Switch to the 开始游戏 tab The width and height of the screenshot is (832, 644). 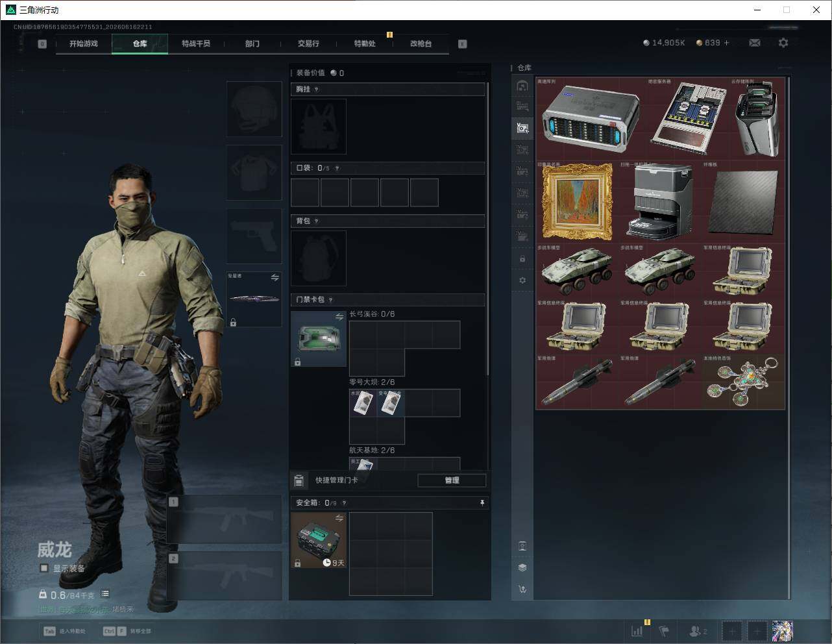[x=84, y=43]
